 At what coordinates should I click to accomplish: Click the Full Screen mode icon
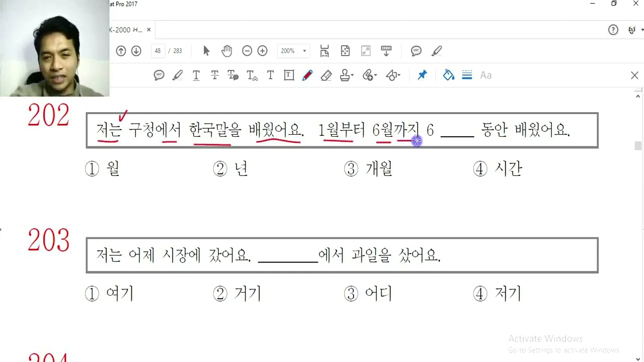[366, 51]
